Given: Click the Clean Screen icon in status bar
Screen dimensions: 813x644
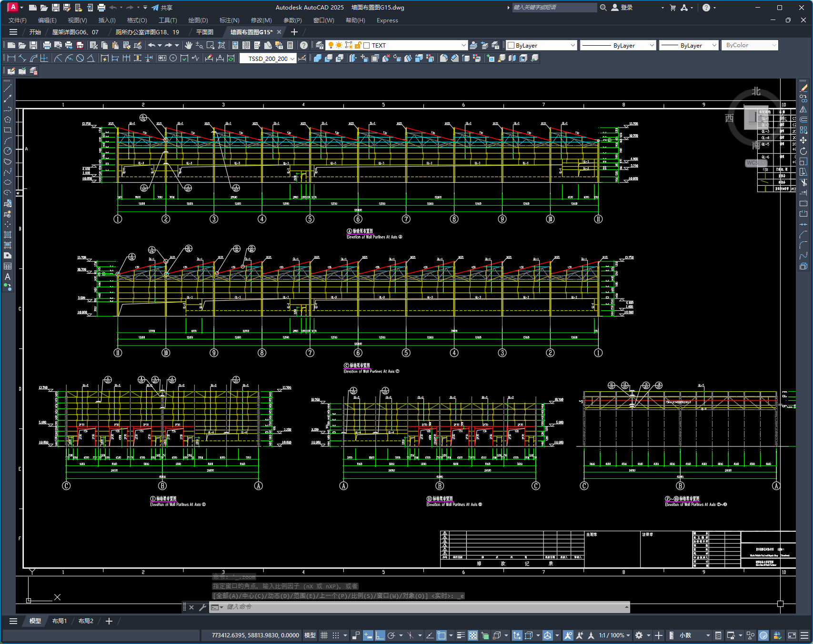Looking at the screenshot, I should click(792, 635).
